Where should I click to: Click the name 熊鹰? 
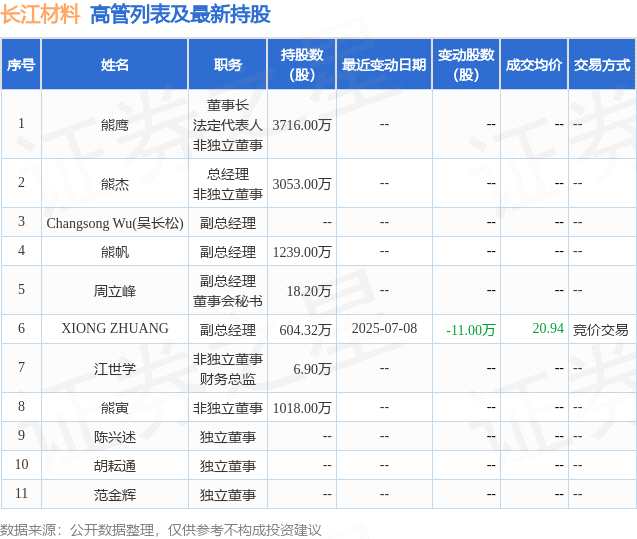click(115, 125)
